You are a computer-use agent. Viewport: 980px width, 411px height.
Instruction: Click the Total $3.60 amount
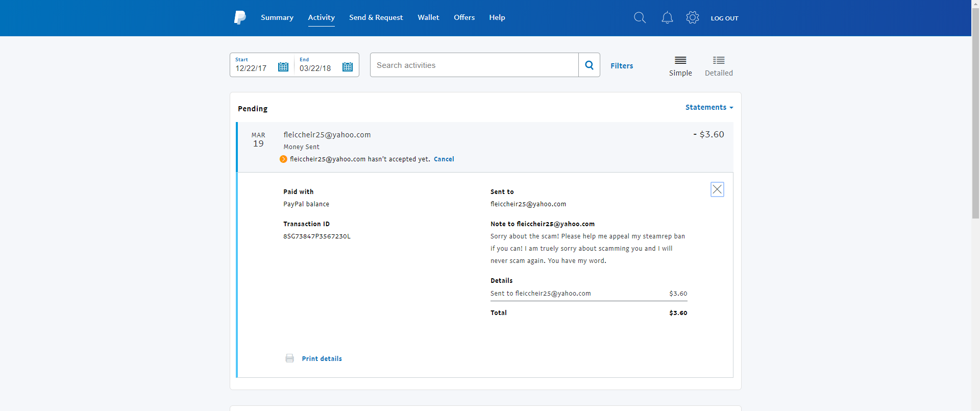pos(678,313)
